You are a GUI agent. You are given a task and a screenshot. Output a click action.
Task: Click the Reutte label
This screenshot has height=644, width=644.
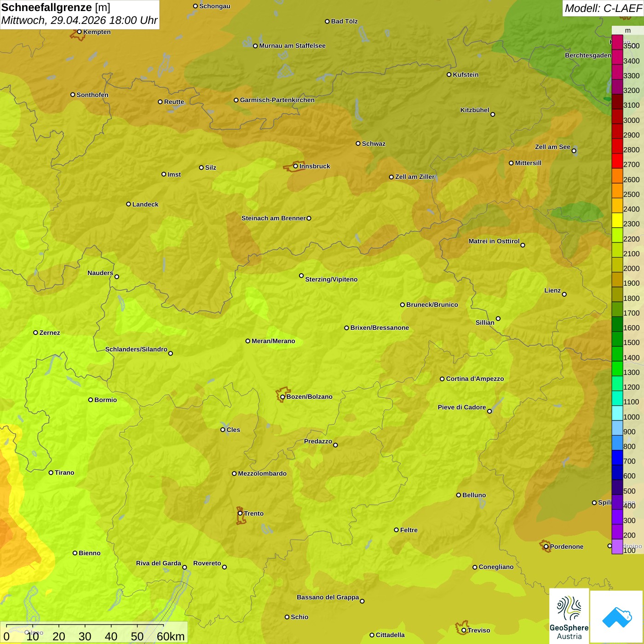tap(174, 102)
